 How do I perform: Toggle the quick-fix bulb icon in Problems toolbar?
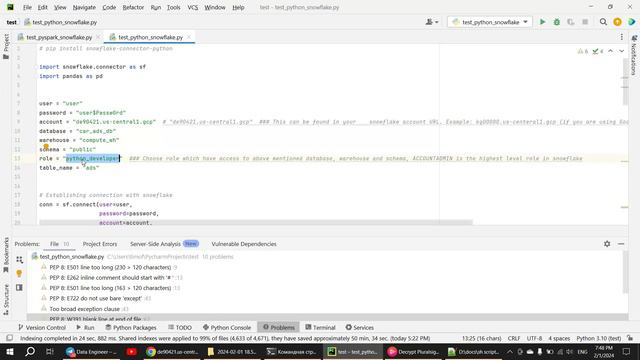19,273
